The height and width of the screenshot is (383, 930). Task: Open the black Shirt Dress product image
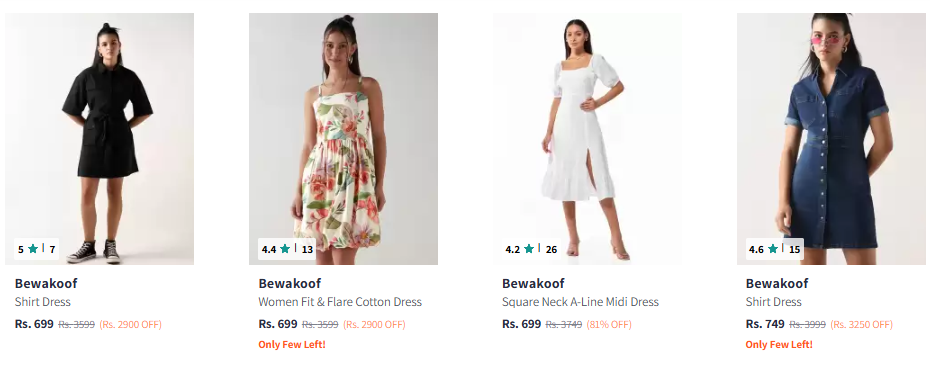coord(99,139)
